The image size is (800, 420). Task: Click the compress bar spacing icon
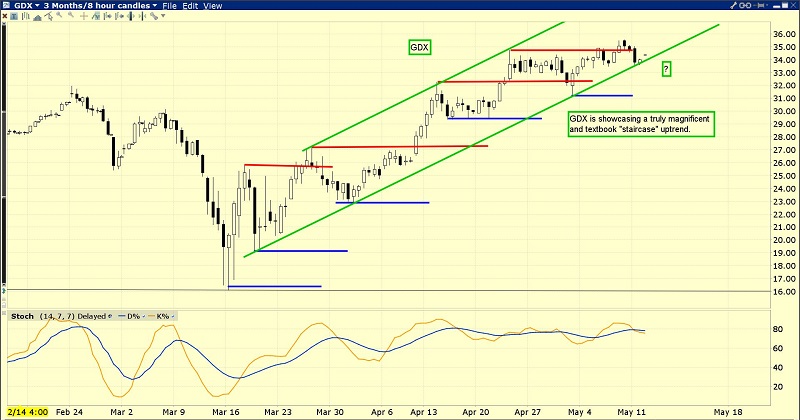(142, 16)
